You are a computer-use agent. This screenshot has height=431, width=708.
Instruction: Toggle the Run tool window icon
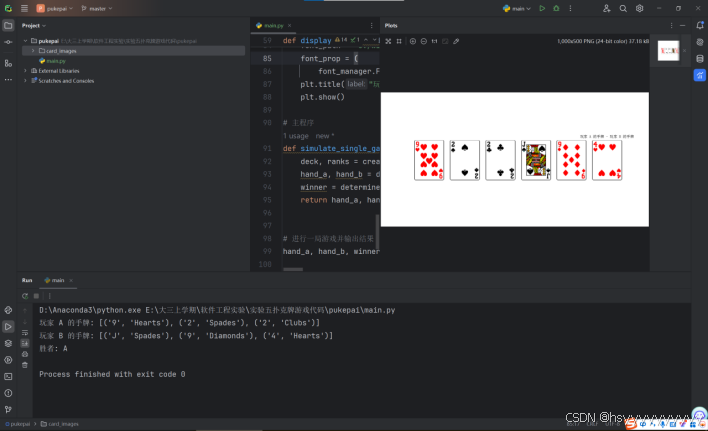point(8,326)
